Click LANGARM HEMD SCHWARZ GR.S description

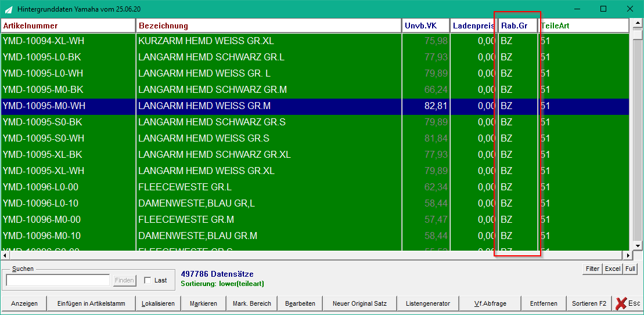212,122
